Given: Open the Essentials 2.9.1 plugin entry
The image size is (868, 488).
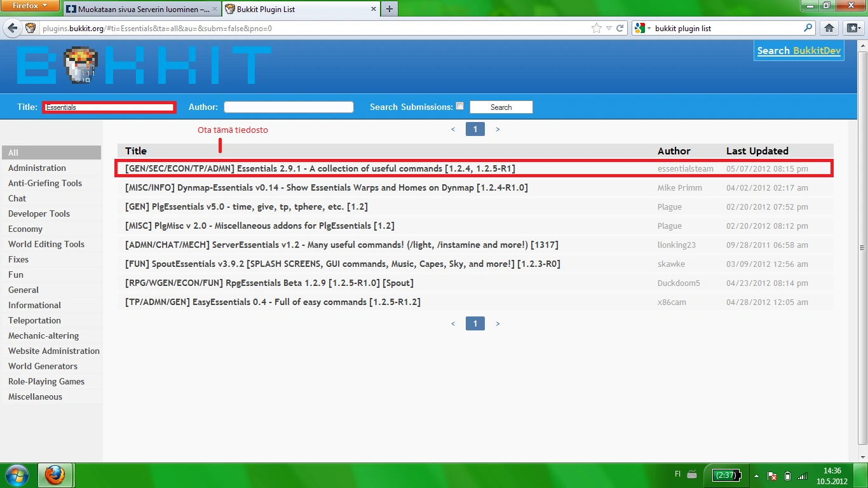Looking at the screenshot, I should pos(320,168).
